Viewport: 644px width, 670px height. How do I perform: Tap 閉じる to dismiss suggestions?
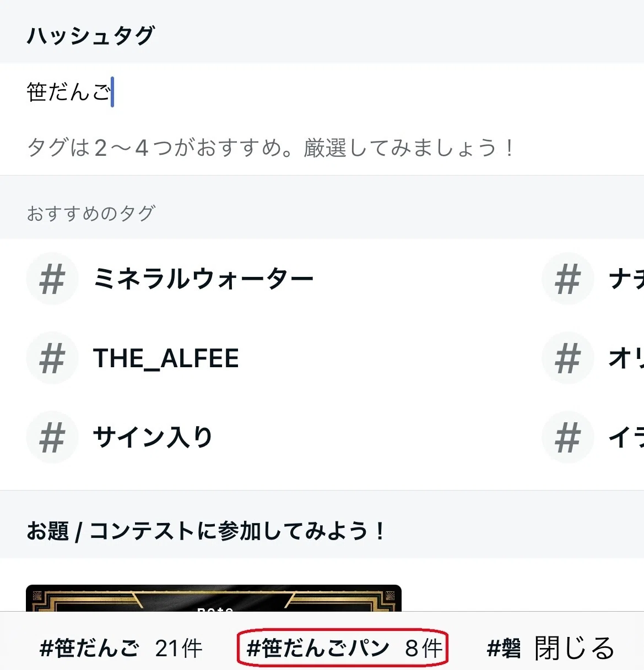click(x=575, y=648)
